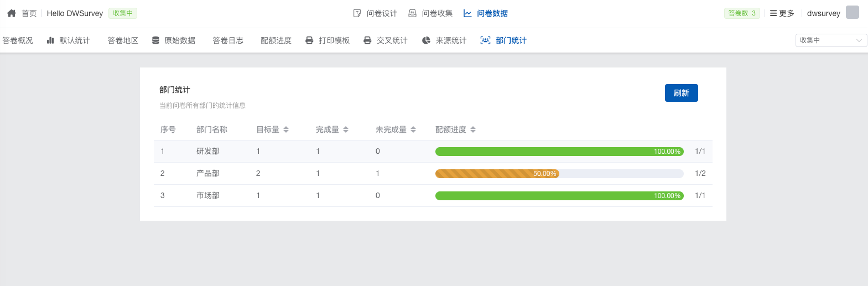Screen dimensions: 868x286
Task: Open the 答卷日志 tab
Action: click(228, 40)
